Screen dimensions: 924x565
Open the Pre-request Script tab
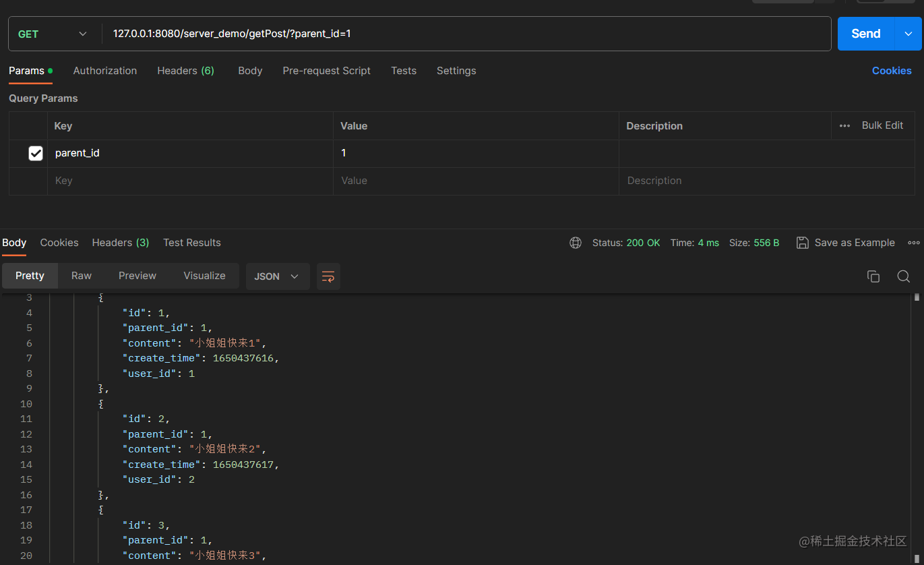pos(327,71)
